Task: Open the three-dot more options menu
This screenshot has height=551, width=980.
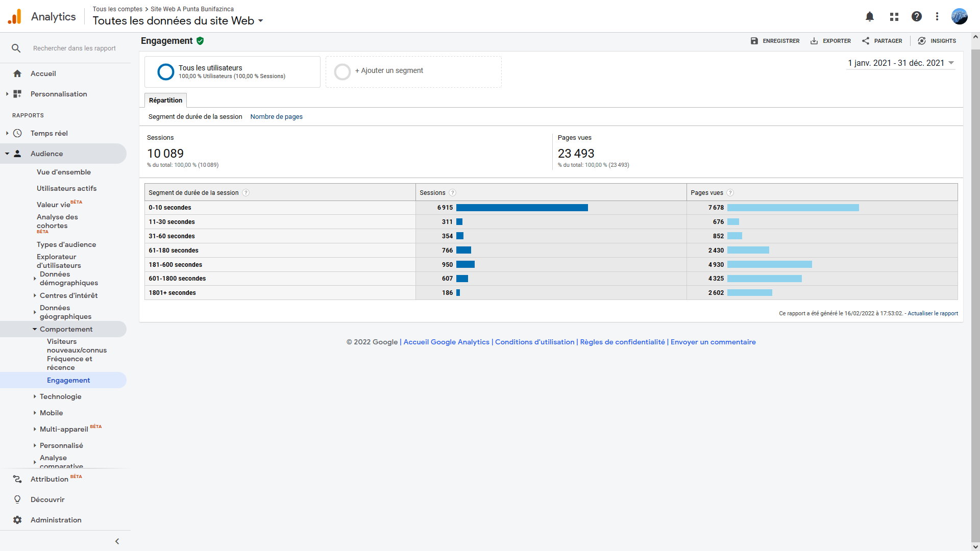Action: tap(937, 16)
